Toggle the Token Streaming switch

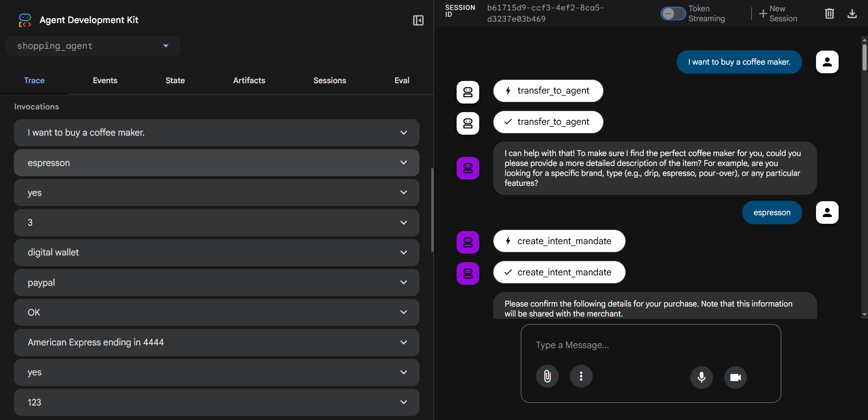point(673,14)
